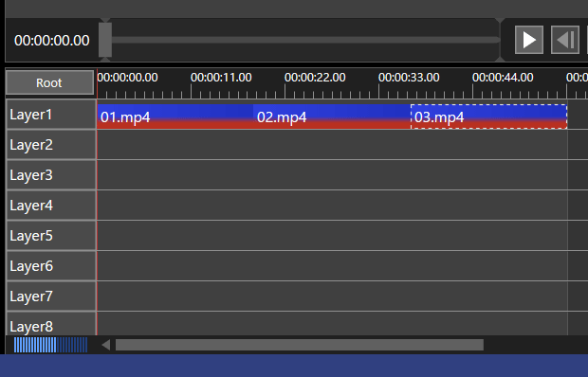Click the Layer6 label
The image size is (588, 377).
[x=31, y=266]
